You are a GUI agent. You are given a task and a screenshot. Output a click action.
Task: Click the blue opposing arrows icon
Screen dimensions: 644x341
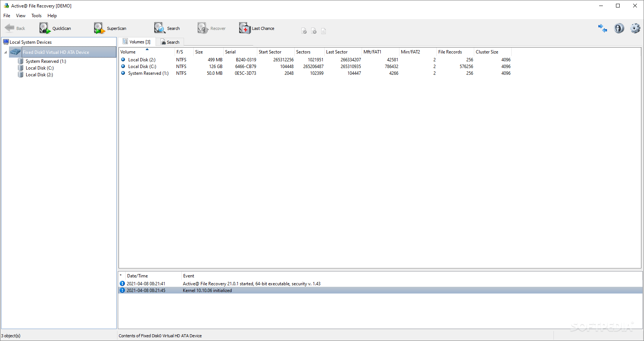pyautogui.click(x=602, y=28)
